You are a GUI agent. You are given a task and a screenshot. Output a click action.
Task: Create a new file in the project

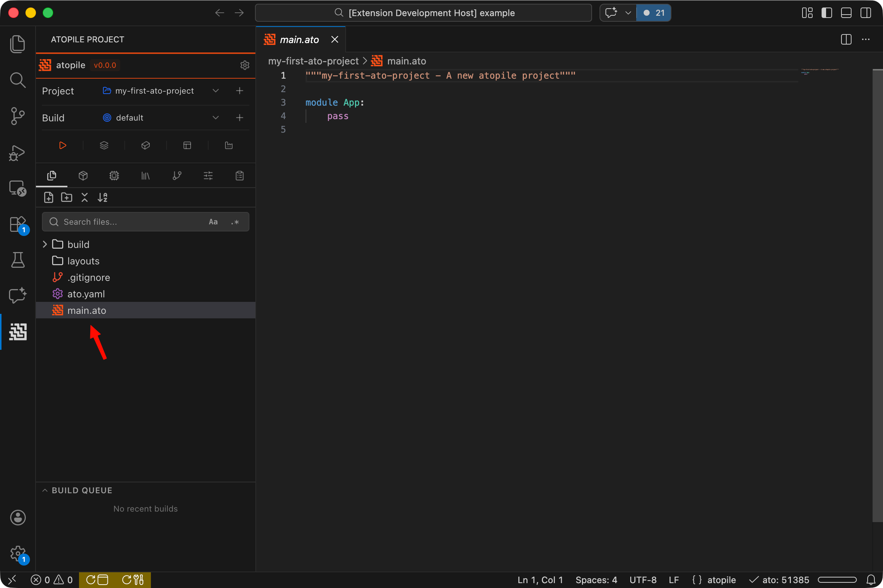tap(48, 197)
